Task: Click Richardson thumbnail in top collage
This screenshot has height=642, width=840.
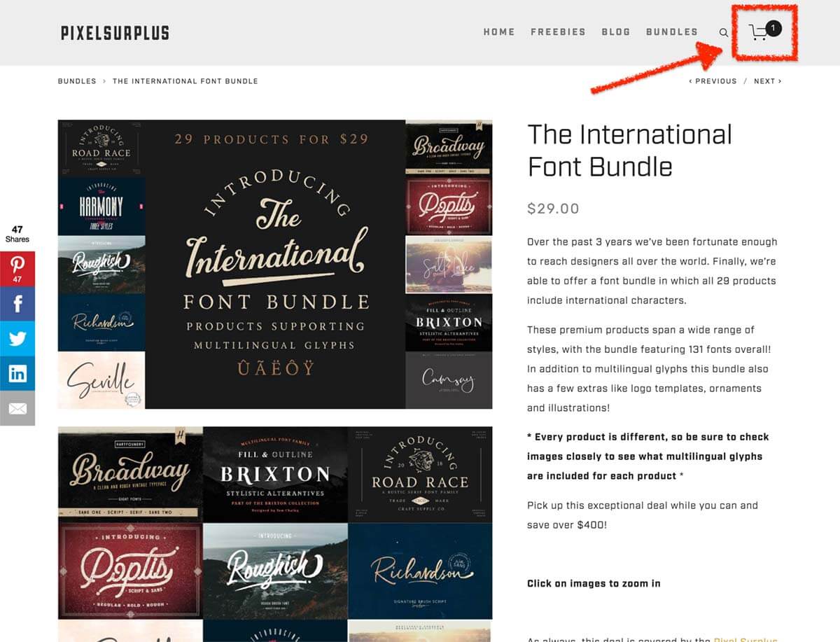Action: tap(101, 322)
